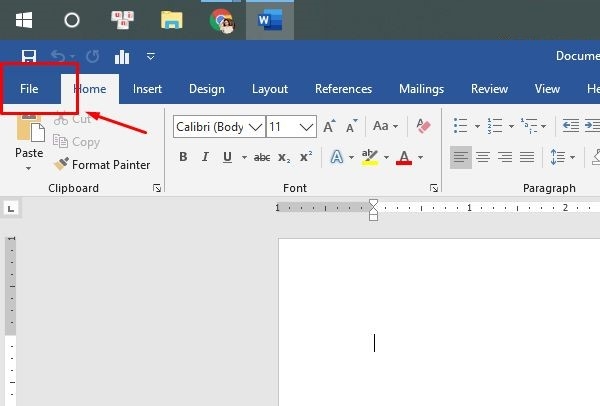
Task: Switch to the Review tab
Action: [x=489, y=89]
